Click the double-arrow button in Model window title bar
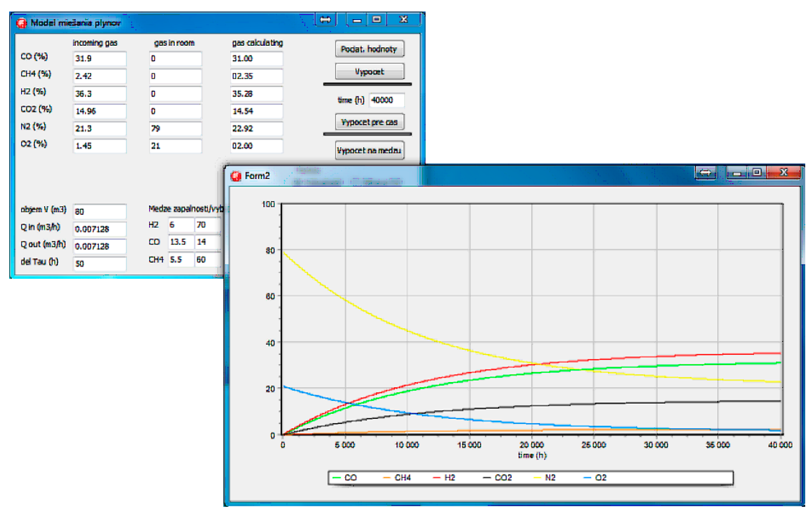This screenshot has height=520, width=812. click(x=325, y=19)
